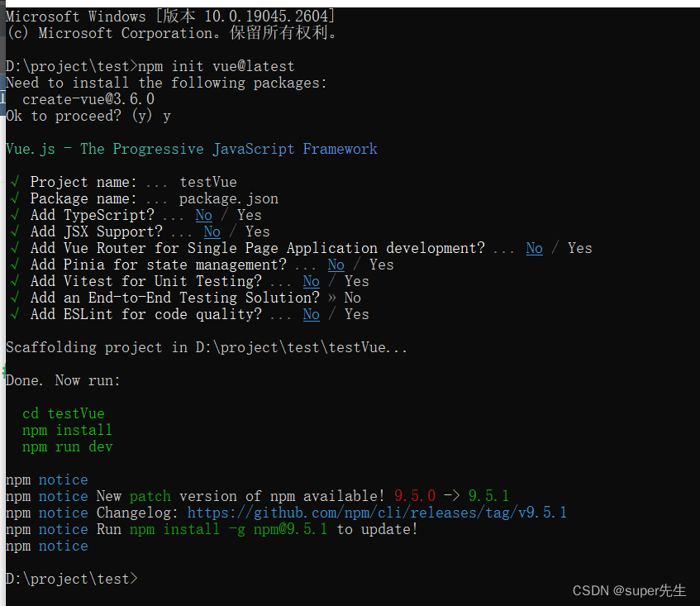This screenshot has width=700, height=606.
Task: Click the red 9.5.0 version number
Action: click(x=414, y=496)
